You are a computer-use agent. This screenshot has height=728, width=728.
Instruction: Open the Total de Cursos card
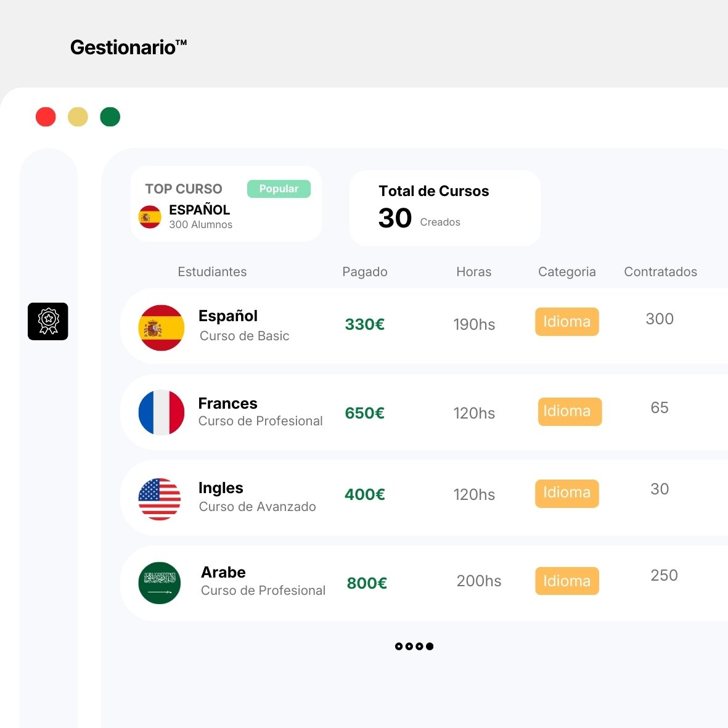point(444,208)
